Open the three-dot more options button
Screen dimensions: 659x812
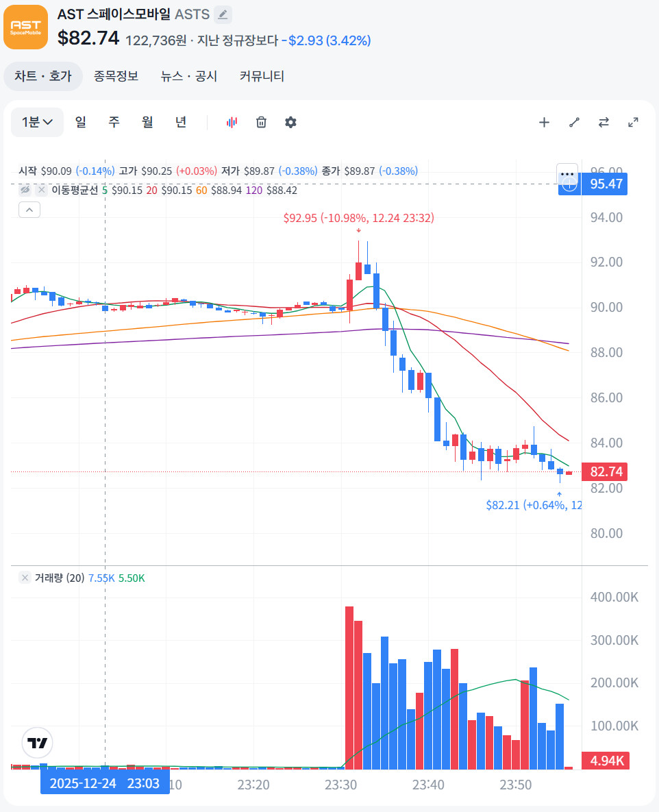(x=567, y=174)
